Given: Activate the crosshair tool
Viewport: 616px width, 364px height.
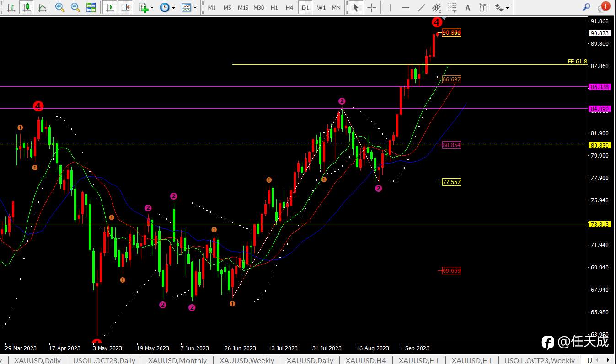Looking at the screenshot, I should point(372,7).
